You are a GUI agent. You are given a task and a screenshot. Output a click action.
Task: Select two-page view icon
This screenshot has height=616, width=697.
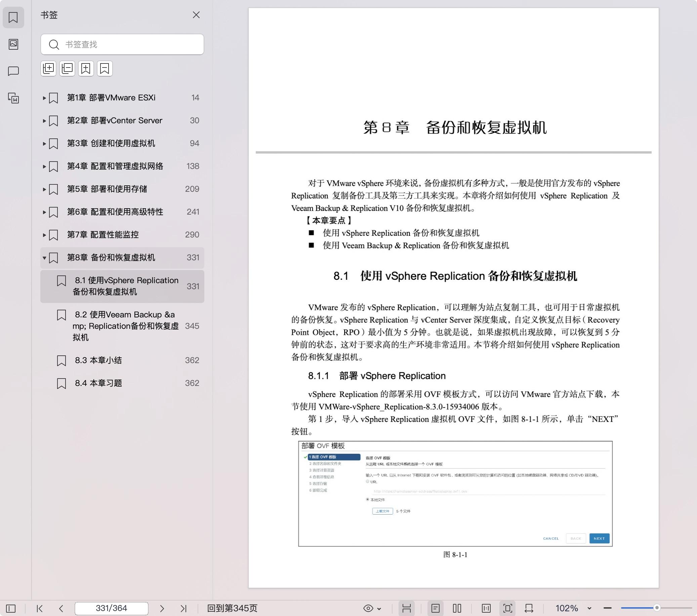coord(457,608)
